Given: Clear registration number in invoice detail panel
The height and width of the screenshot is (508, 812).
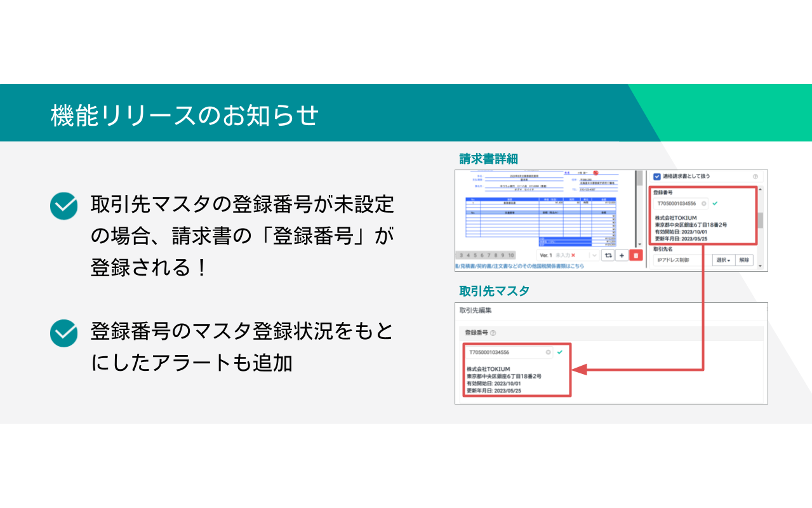Looking at the screenshot, I should (x=703, y=204).
